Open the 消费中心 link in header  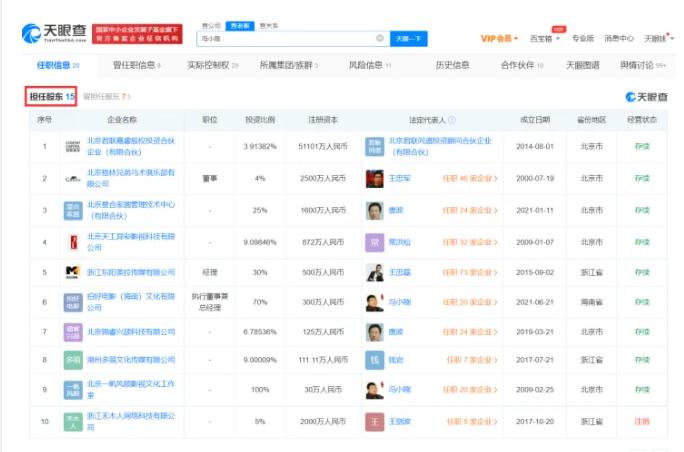619,38
